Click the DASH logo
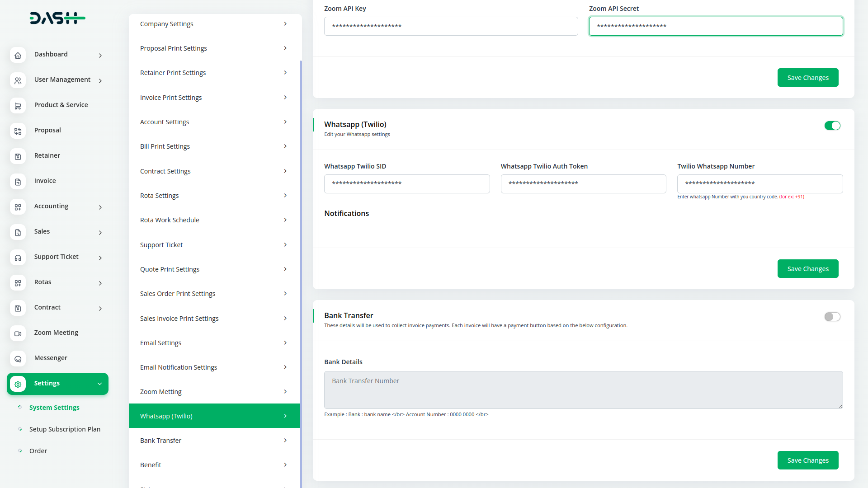Image resolution: width=868 pixels, height=488 pixels. [x=57, y=18]
